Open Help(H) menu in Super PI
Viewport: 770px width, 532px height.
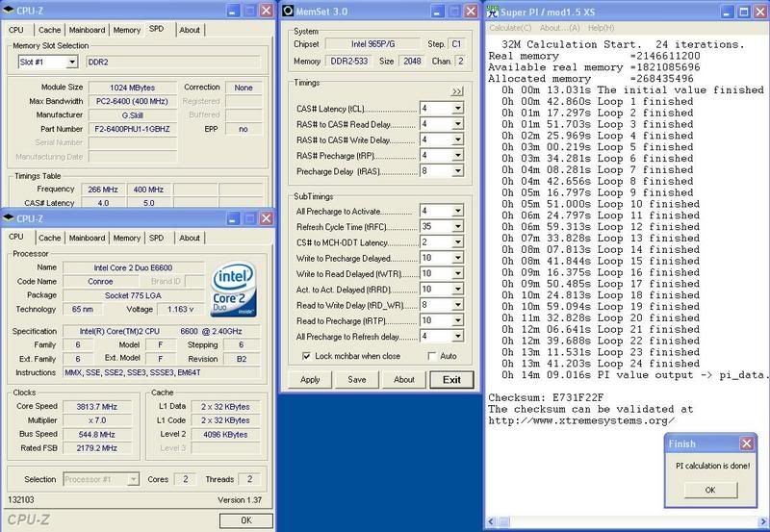click(601, 28)
